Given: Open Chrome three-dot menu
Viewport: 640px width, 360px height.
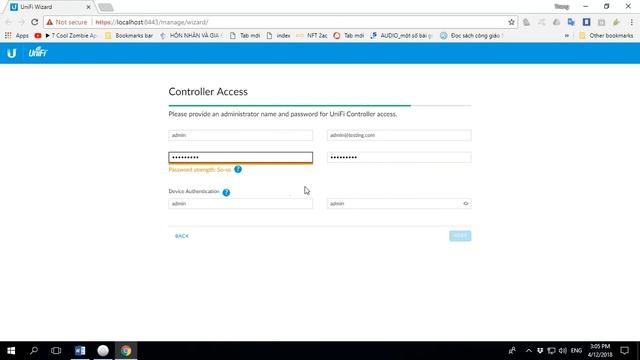Looking at the screenshot, I should 631,22.
